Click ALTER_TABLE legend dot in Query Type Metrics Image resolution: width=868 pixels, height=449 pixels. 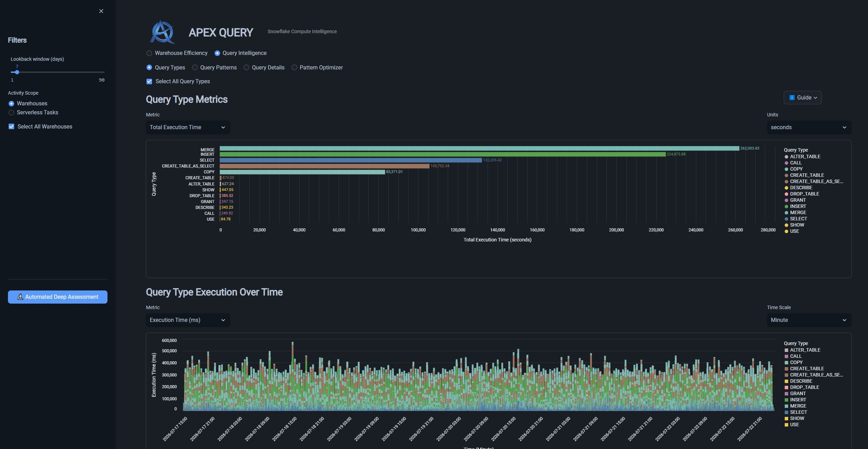786,157
